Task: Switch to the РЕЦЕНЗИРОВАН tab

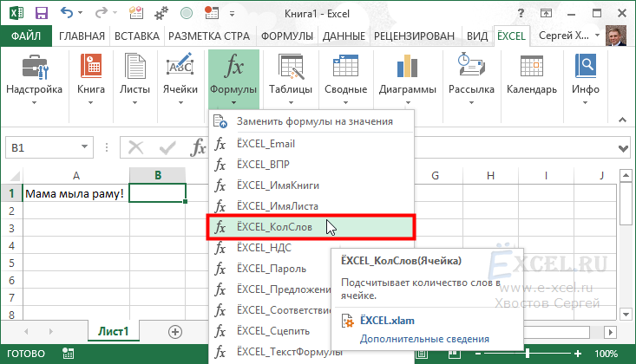Action: (x=414, y=36)
